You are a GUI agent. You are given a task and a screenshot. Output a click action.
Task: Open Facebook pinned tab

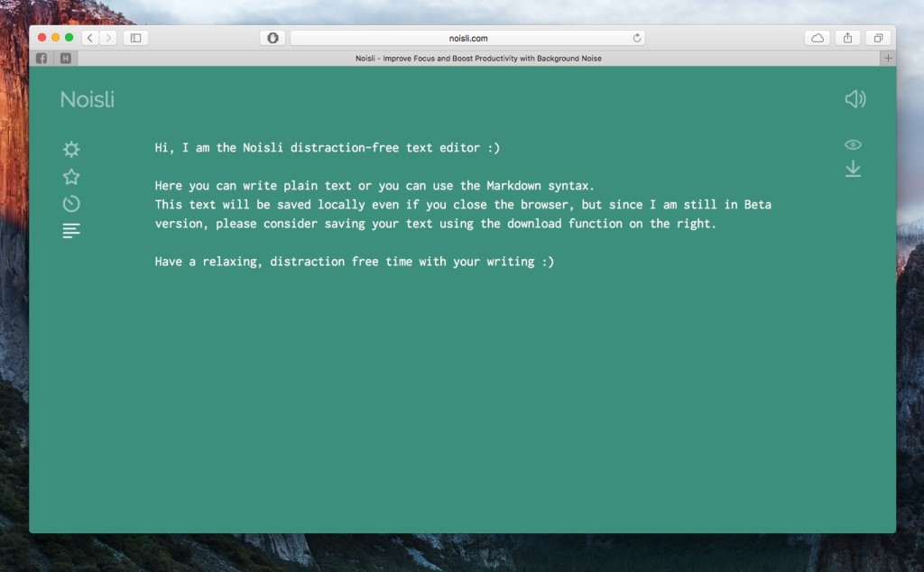(x=42, y=59)
